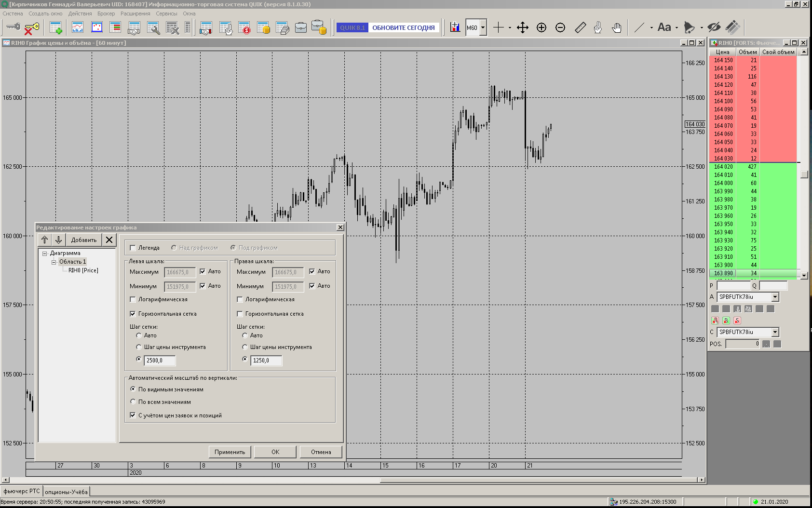The height and width of the screenshot is (508, 812).
Task: Enable the Легенда checkbox
Action: pos(133,248)
